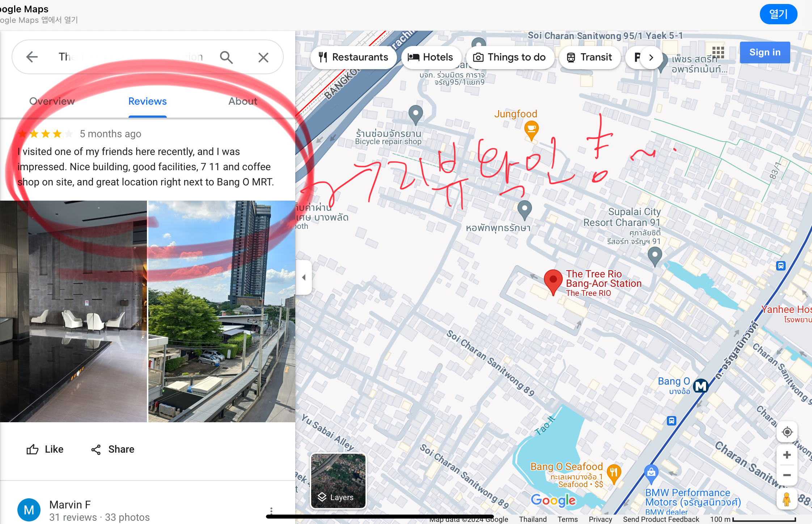Click the Sign in button

pos(765,53)
